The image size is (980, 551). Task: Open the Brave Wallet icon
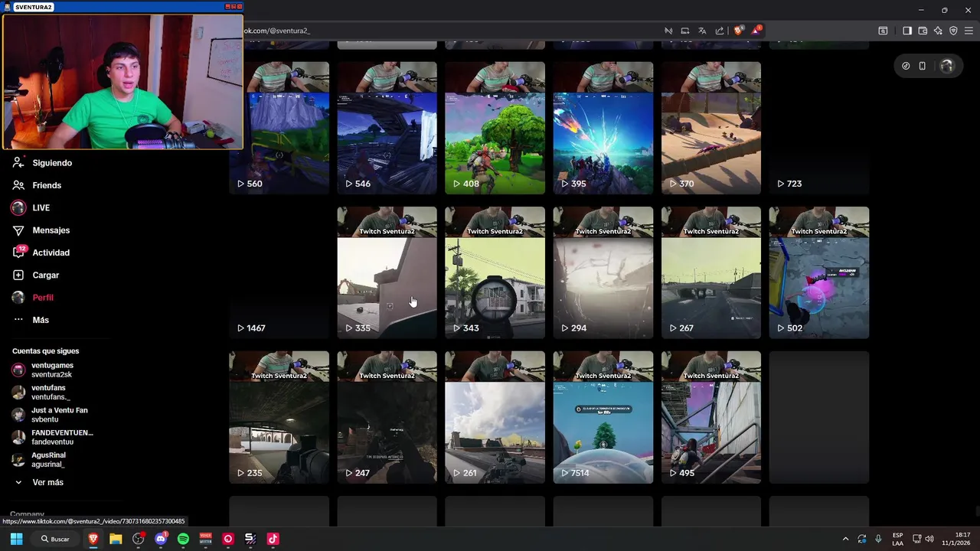click(x=923, y=31)
